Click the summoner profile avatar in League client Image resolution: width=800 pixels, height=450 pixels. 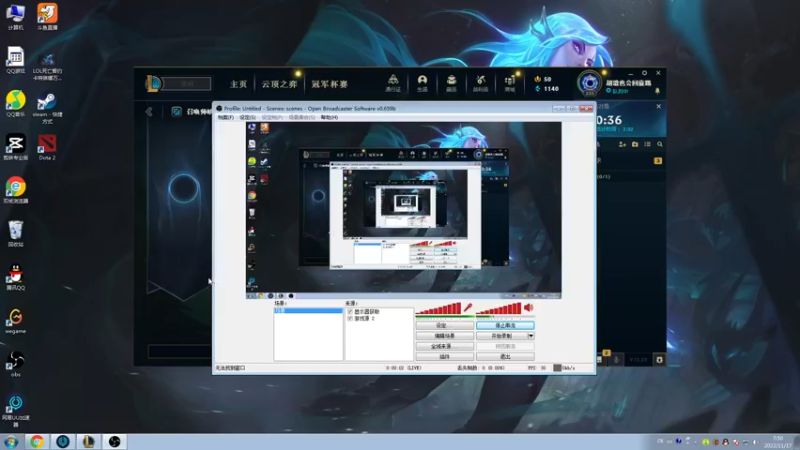point(589,83)
